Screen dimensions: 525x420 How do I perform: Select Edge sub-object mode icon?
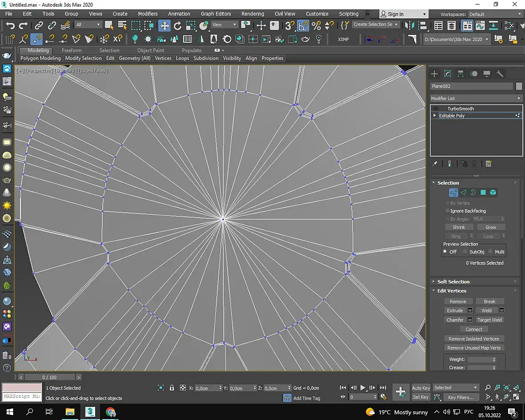point(463,193)
